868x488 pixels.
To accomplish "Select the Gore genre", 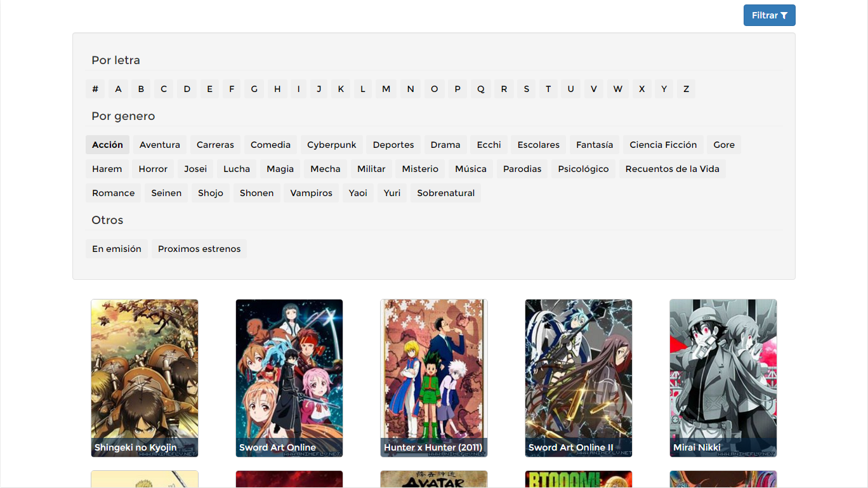I will 724,145.
